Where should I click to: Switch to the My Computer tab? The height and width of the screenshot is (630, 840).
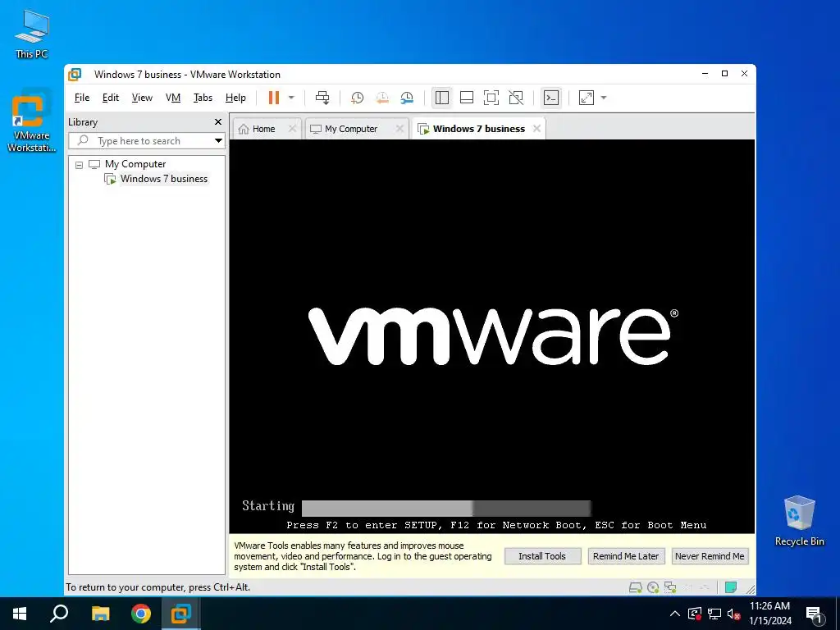click(351, 129)
